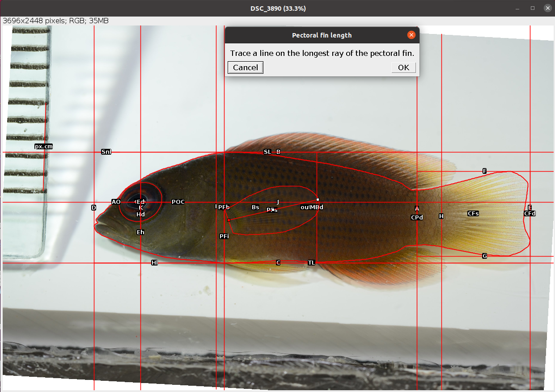Close the Pectoral fin length dialog

(411, 35)
